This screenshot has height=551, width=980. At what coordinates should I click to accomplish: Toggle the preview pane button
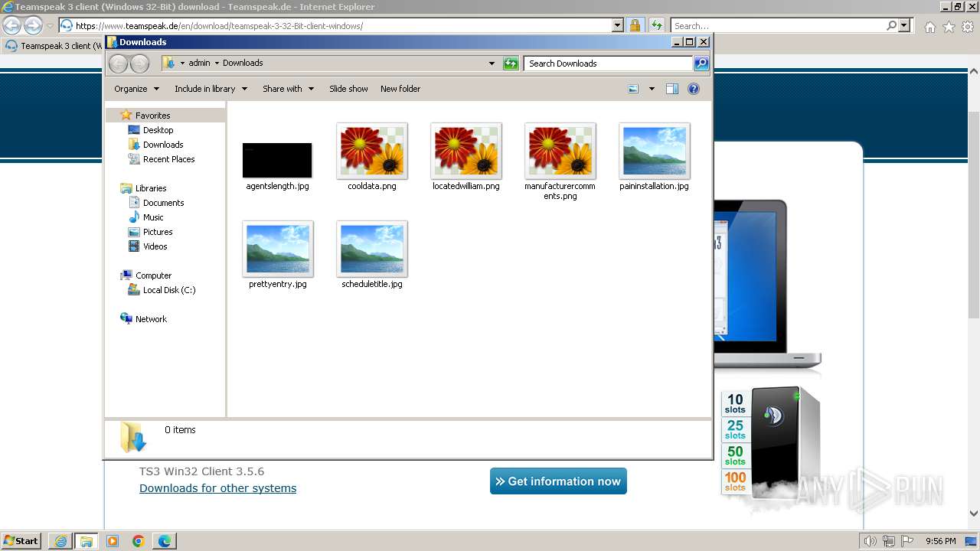click(x=672, y=89)
